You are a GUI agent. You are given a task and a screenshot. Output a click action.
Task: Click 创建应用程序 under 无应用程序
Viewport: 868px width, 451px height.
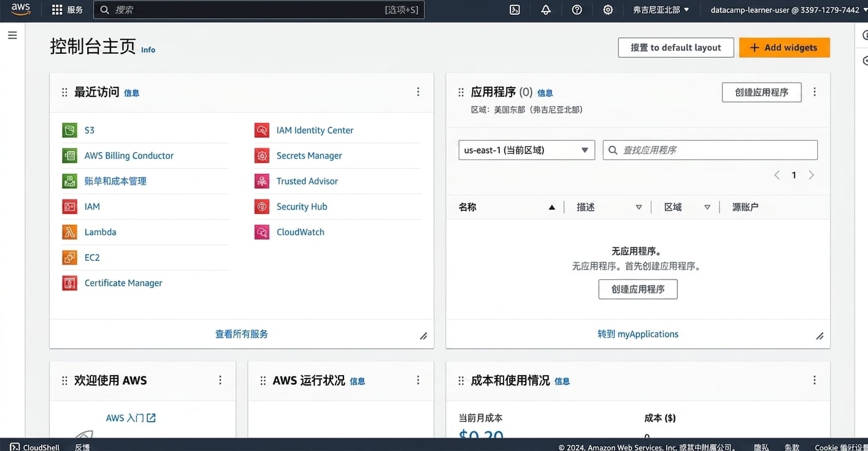pos(638,289)
